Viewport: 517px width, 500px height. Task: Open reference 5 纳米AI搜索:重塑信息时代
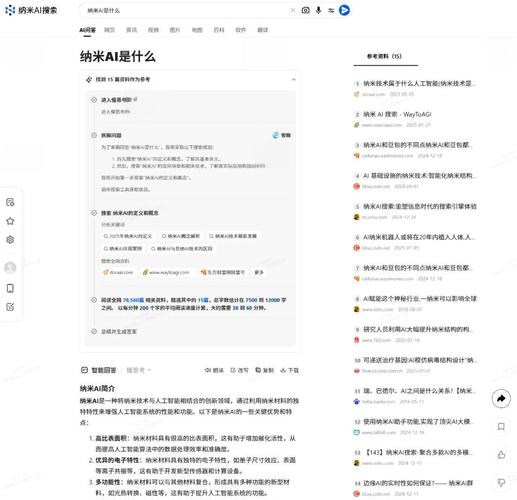tap(420, 206)
